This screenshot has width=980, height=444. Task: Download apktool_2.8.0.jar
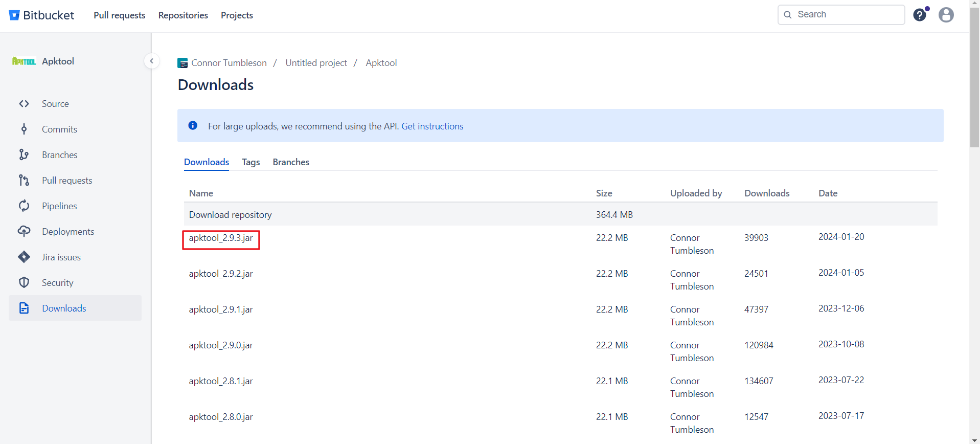point(221,417)
